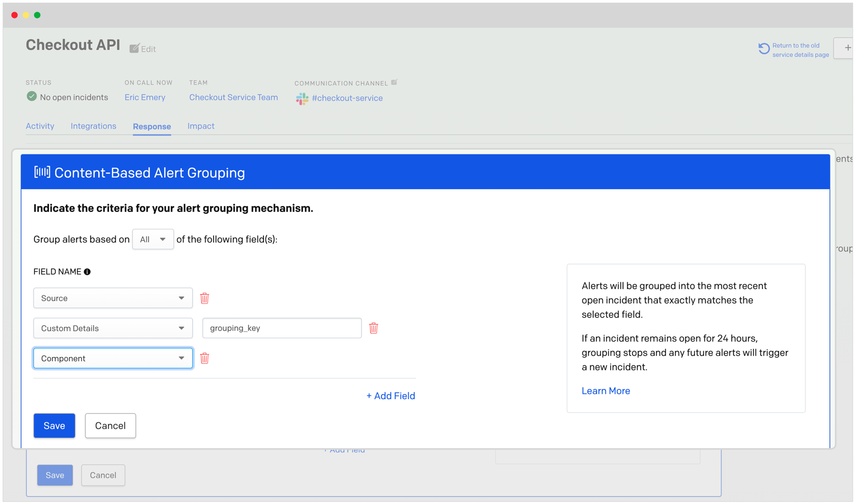The height and width of the screenshot is (504, 856).
Task: Click the Field Name info icon
Action: [87, 272]
